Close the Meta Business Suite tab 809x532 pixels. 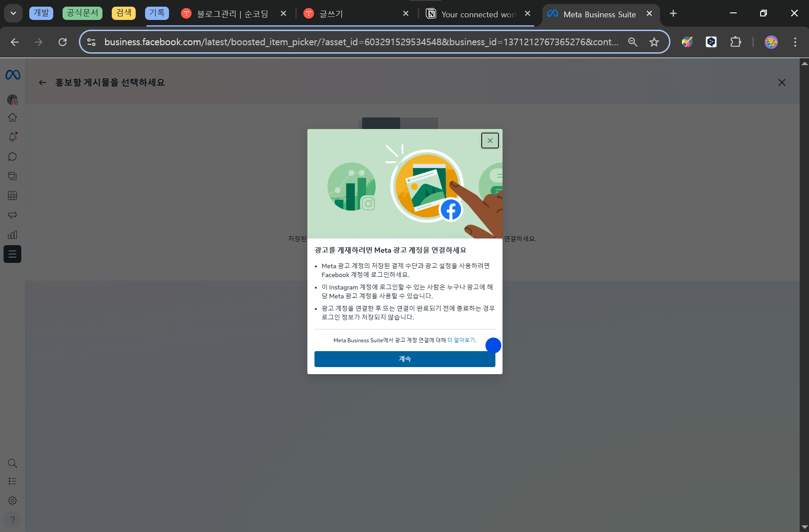point(649,14)
